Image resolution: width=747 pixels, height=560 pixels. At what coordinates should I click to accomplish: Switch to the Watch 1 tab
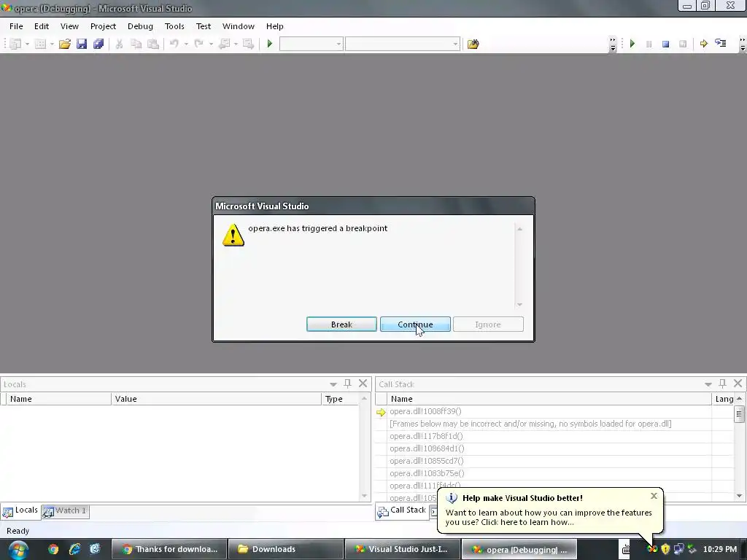(65, 511)
